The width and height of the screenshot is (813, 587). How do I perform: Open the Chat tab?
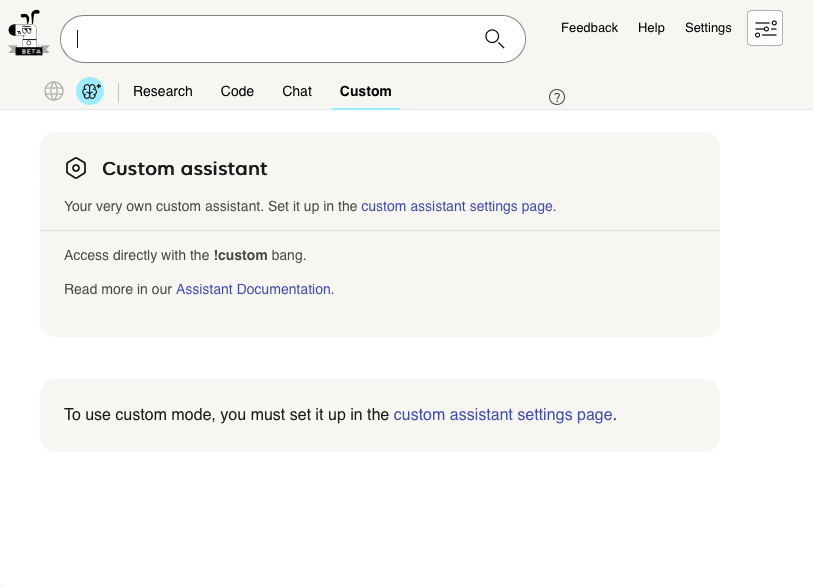[296, 91]
